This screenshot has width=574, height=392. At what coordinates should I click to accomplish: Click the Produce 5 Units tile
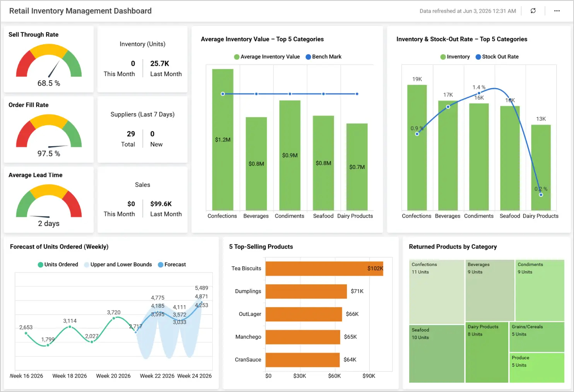click(537, 368)
